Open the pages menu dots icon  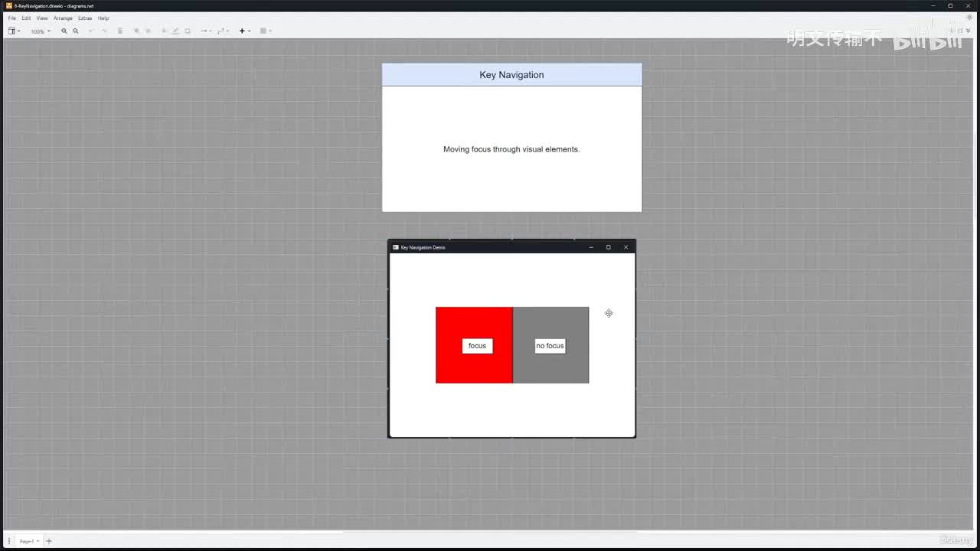(8, 541)
